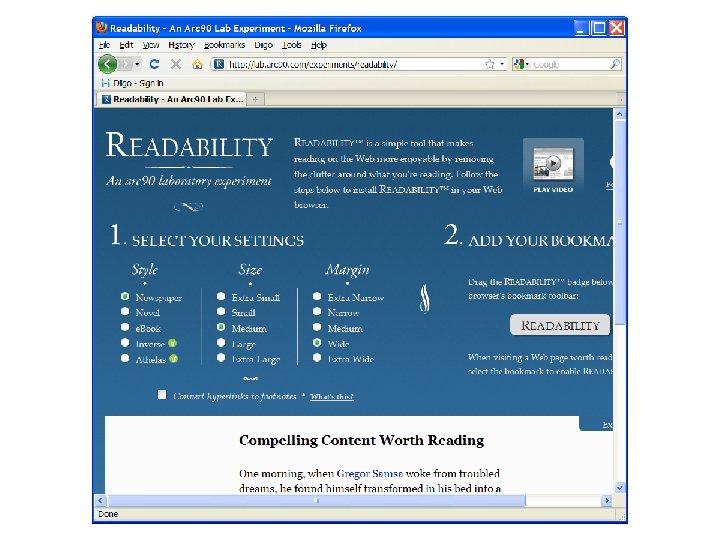This screenshot has height=540, width=720.
Task: Click the Firefox icon in title bar
Action: [102, 28]
